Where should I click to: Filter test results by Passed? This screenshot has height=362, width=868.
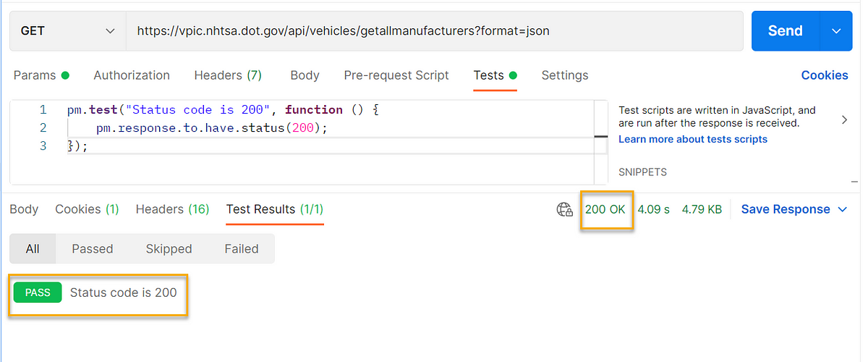(x=93, y=248)
